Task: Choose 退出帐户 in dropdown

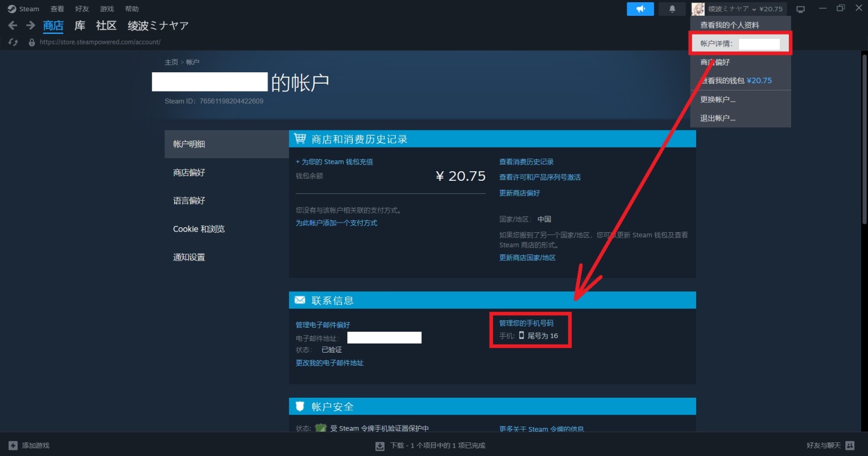Action: coord(740,118)
